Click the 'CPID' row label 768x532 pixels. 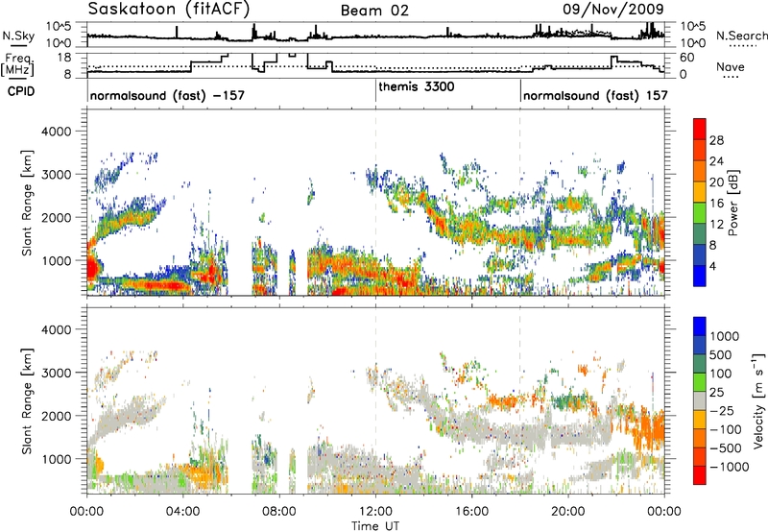21,91
